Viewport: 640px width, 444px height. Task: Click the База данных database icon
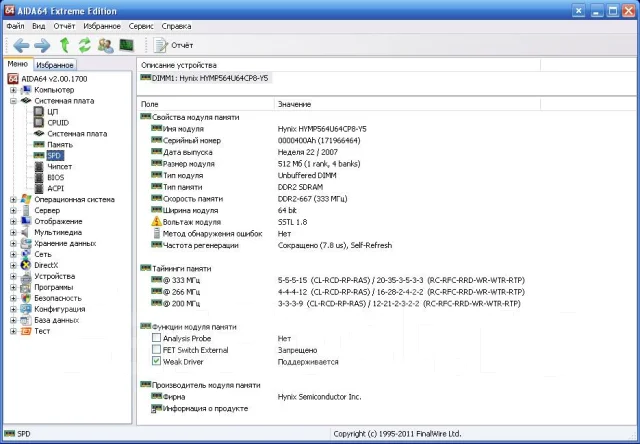[26, 320]
